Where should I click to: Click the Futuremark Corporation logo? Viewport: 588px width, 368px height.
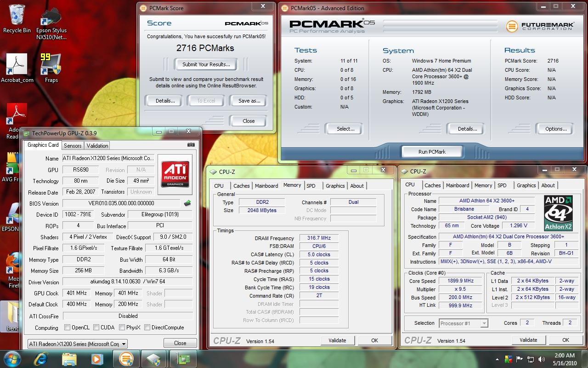coord(540,26)
